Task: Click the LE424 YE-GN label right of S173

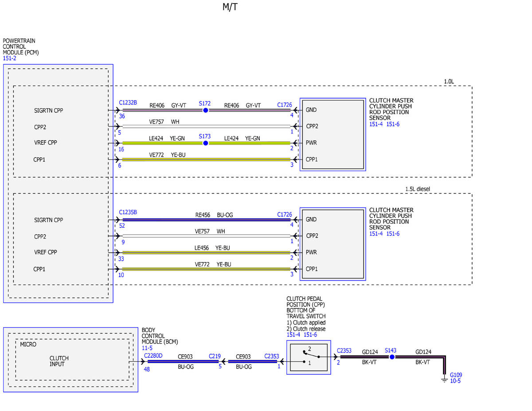Action: click(x=242, y=138)
